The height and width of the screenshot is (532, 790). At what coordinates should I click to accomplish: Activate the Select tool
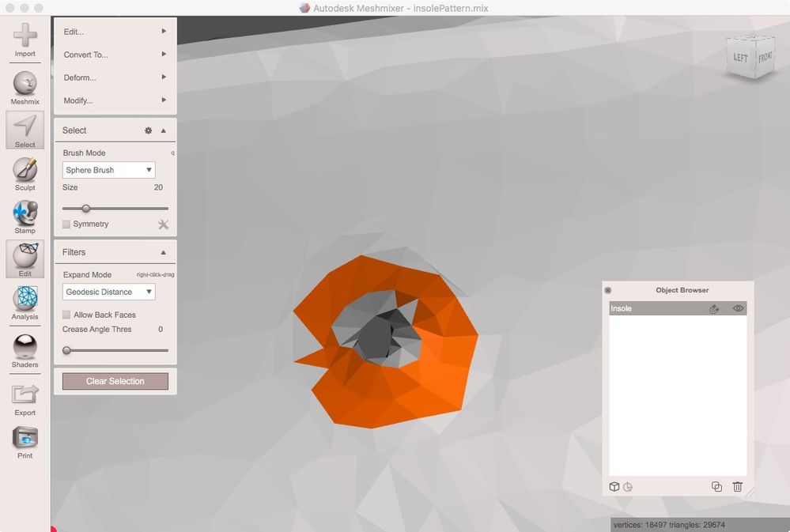pos(25,130)
